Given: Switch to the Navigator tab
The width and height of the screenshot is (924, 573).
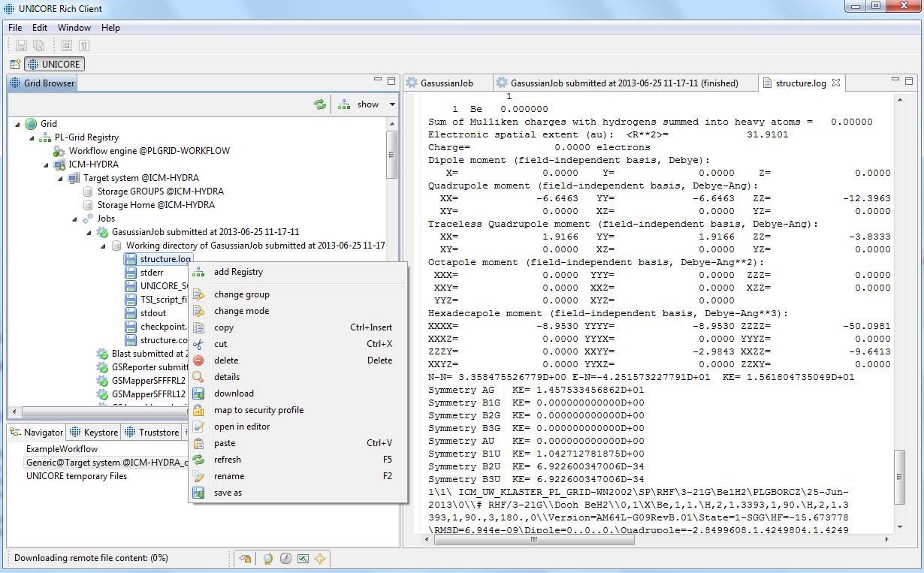Looking at the screenshot, I should coord(37,433).
